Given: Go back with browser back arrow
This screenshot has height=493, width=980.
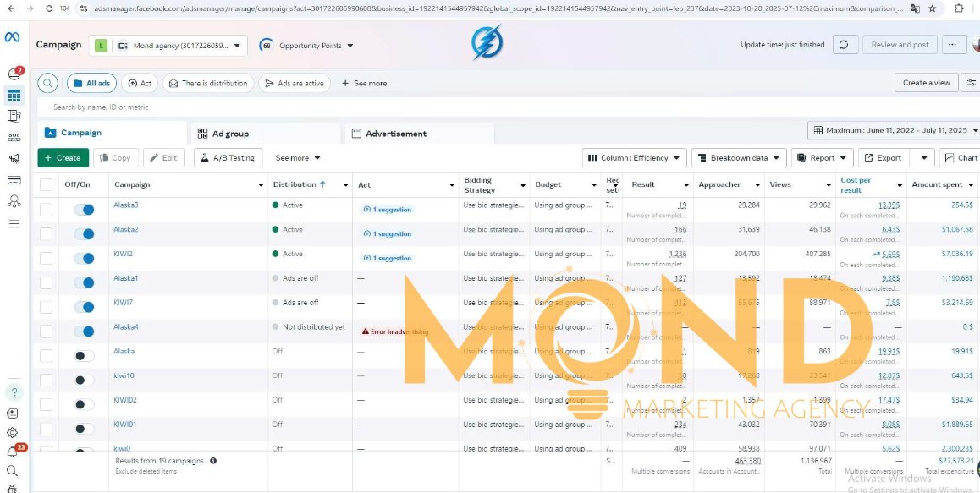Looking at the screenshot, I should pos(11,8).
